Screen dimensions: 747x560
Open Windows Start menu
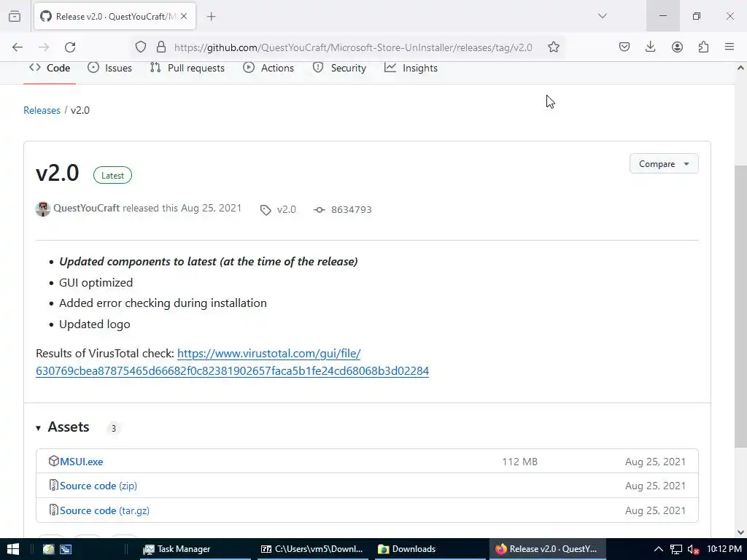pyautogui.click(x=13, y=549)
